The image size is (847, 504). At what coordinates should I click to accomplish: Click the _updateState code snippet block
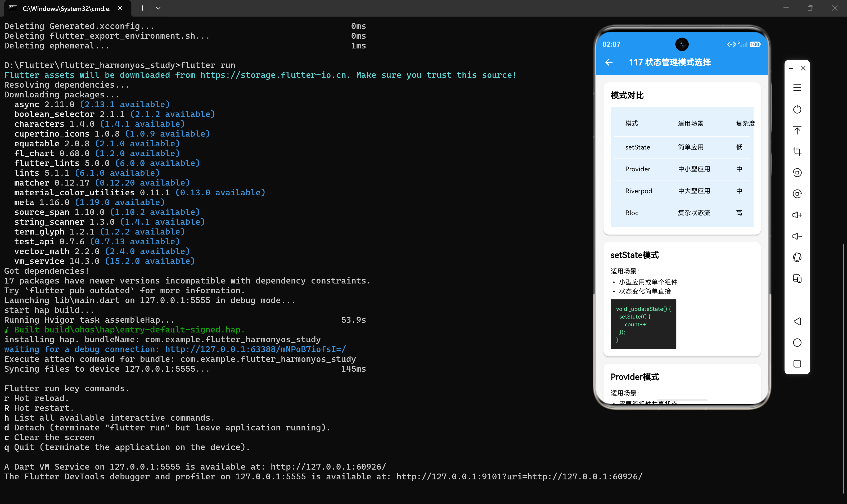(x=643, y=324)
